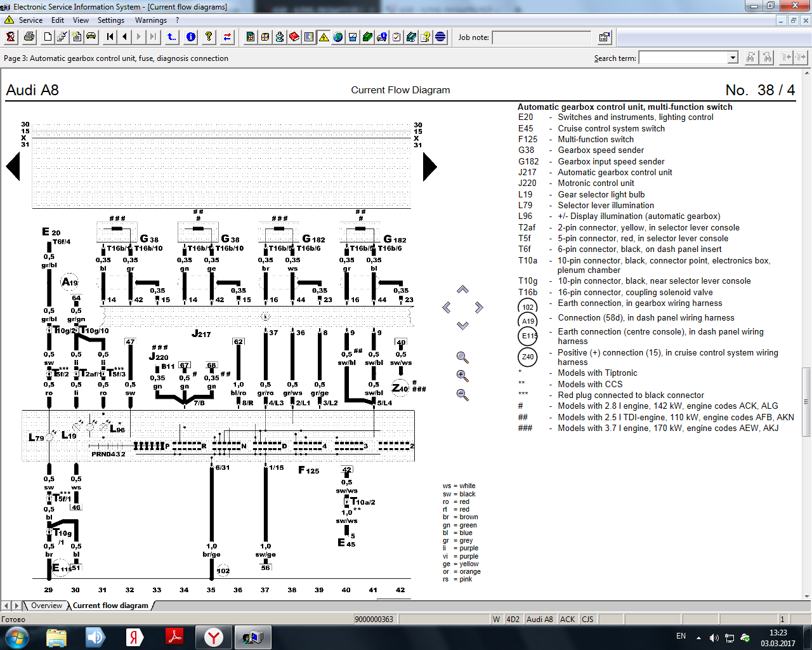Viewport: 812px width, 650px height.
Task: Click the green box icon in toolbar
Action: click(x=367, y=37)
